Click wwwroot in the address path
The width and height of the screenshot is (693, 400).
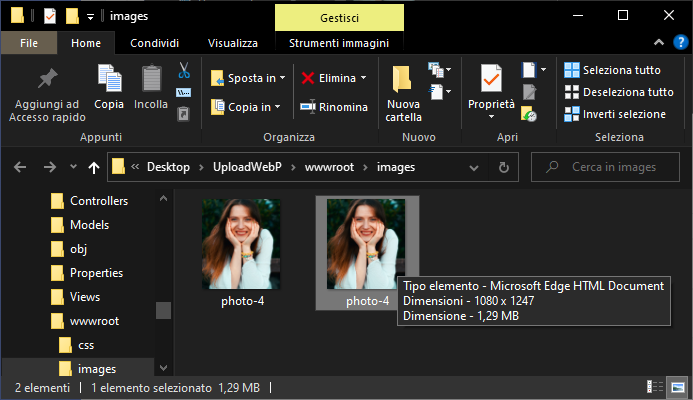pyautogui.click(x=329, y=167)
